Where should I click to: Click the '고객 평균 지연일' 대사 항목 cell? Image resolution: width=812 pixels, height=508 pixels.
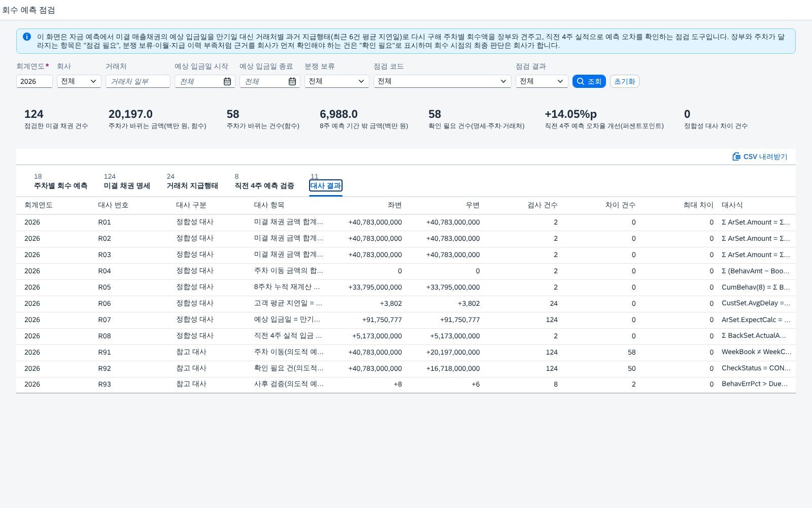(x=288, y=303)
